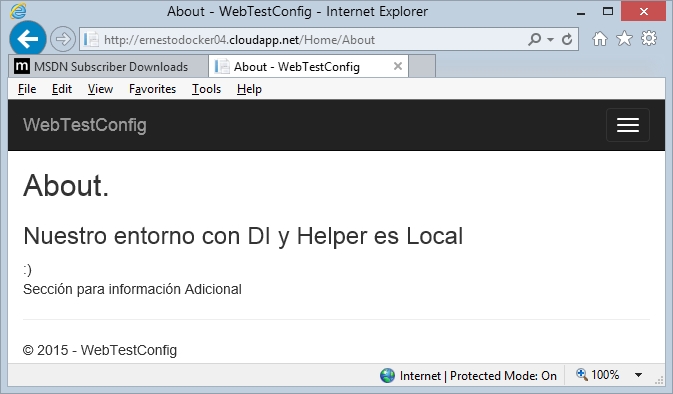
Task: Click the '© 2015 - WebTestConfig' footer text
Action: point(100,350)
